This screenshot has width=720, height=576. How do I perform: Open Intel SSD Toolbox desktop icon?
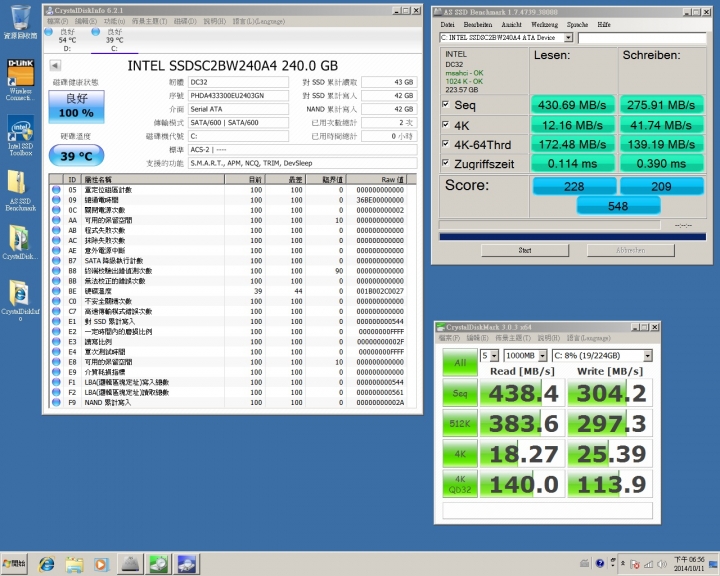pos(21,135)
